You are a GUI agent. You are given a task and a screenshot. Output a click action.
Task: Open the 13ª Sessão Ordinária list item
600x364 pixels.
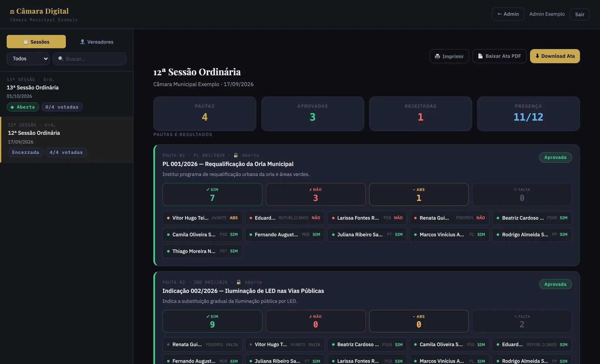click(x=66, y=94)
